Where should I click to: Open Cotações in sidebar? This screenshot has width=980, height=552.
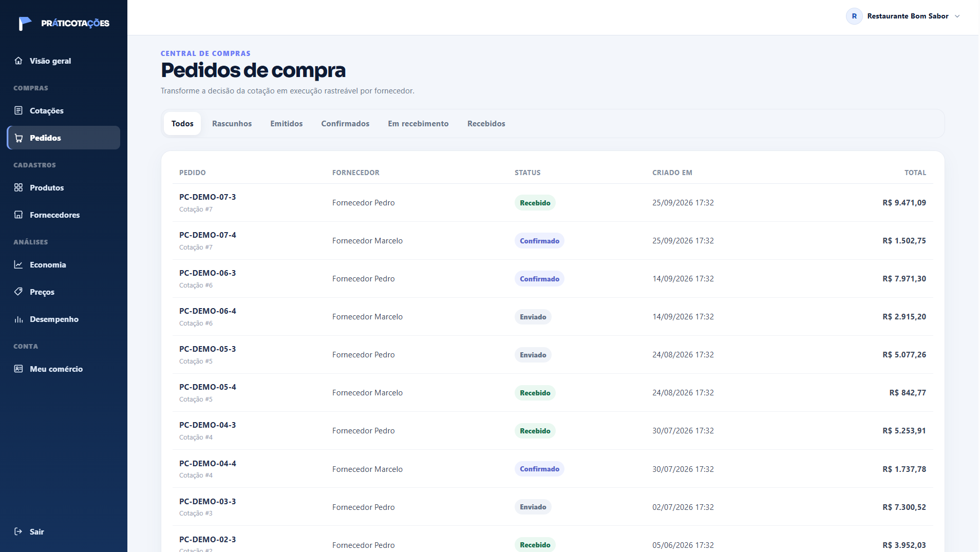(x=64, y=110)
